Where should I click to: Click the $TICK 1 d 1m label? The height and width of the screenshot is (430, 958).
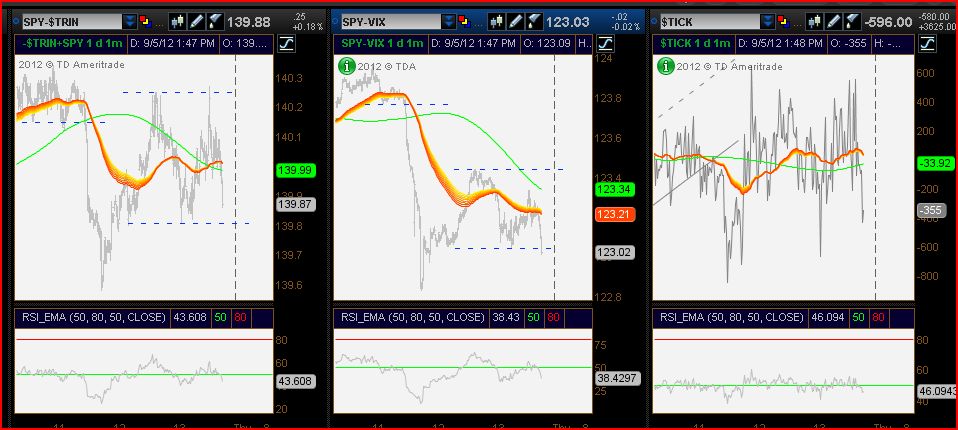[693, 43]
